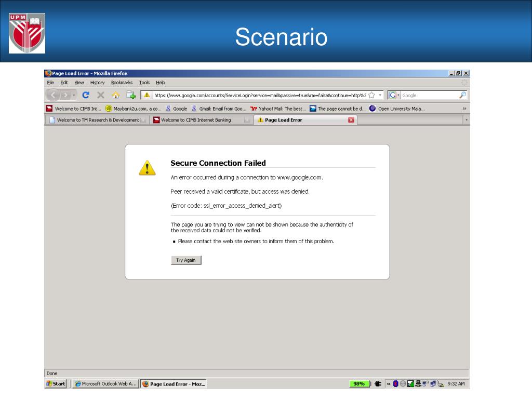Open the Welcome to CIMB Int... bookmark
532x399 pixels.
pos(74,109)
